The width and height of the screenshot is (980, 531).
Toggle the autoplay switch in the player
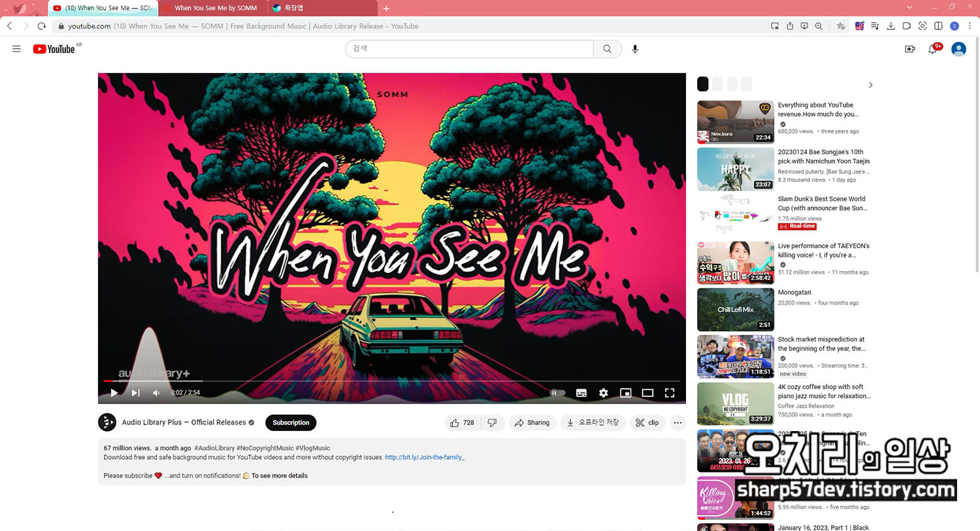557,393
